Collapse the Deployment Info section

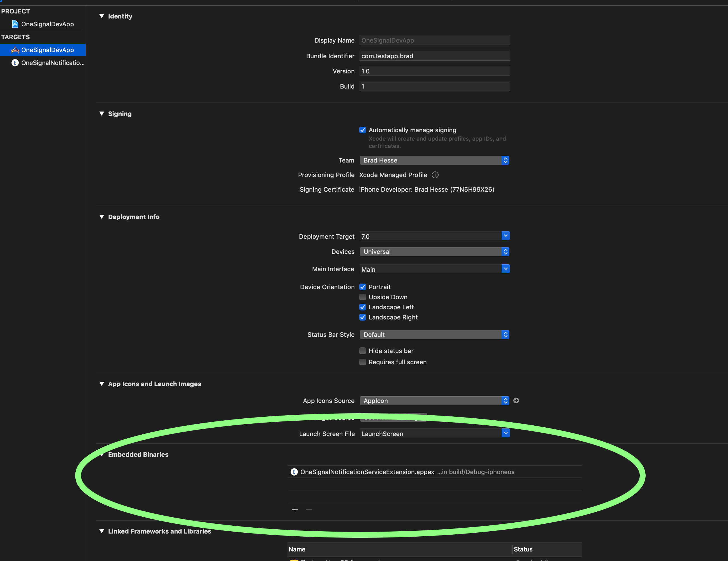(x=102, y=217)
